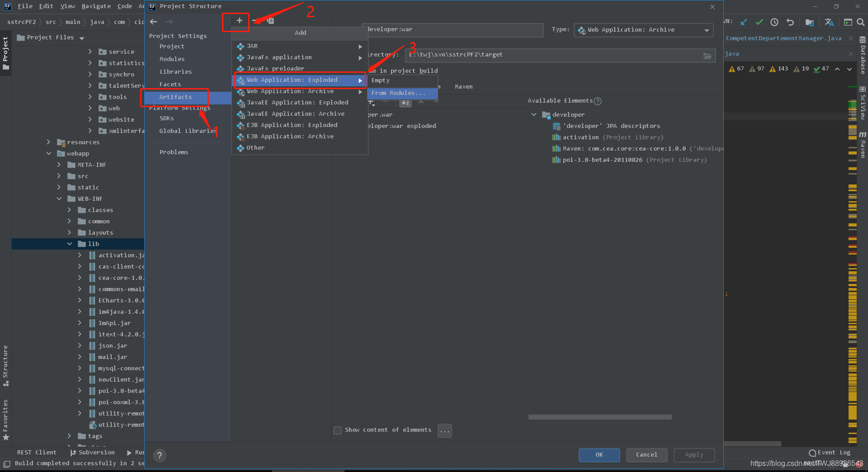Expand the resources folder
The height and width of the screenshot is (472, 868).
[48, 142]
